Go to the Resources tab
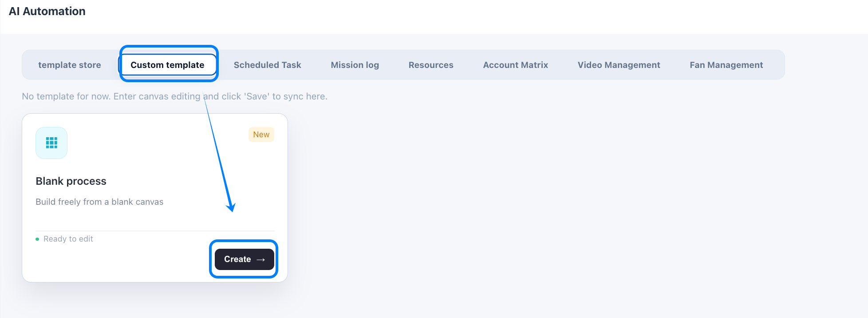The width and height of the screenshot is (868, 318). click(x=431, y=65)
